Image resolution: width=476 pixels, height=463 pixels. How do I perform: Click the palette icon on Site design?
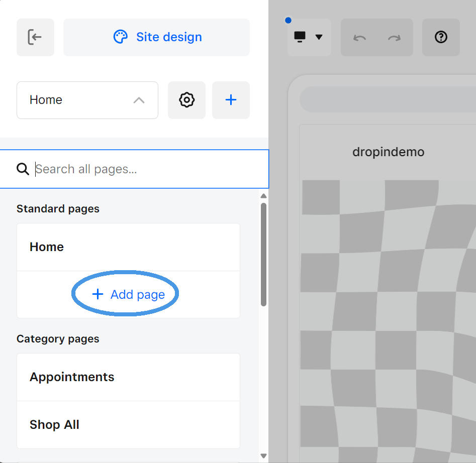click(120, 37)
